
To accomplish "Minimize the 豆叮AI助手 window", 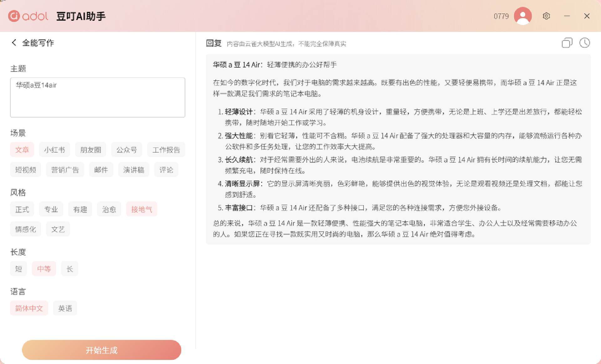I will pos(567,16).
